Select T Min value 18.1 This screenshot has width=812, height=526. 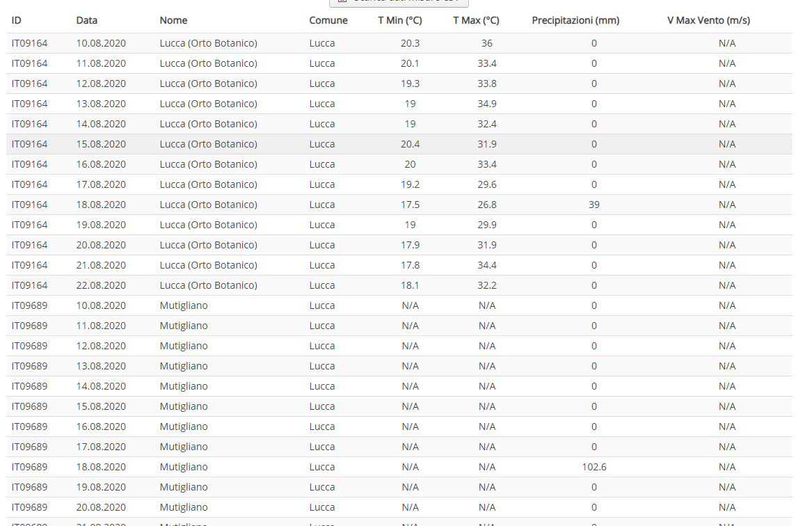[x=410, y=285]
